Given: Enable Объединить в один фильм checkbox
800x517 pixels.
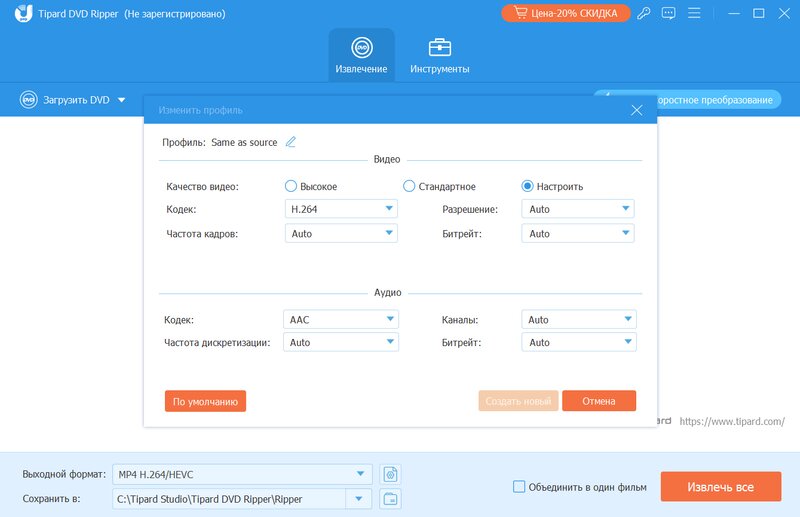Looking at the screenshot, I should 519,487.
